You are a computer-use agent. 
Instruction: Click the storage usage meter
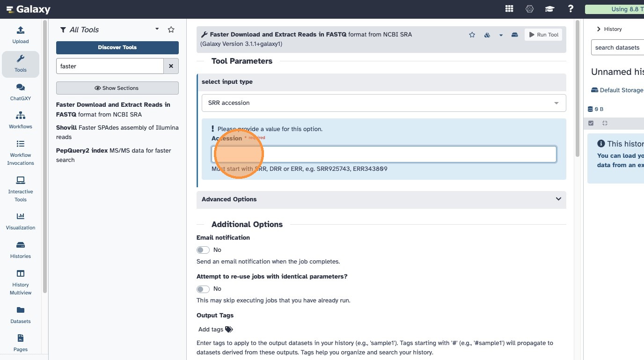615,9
